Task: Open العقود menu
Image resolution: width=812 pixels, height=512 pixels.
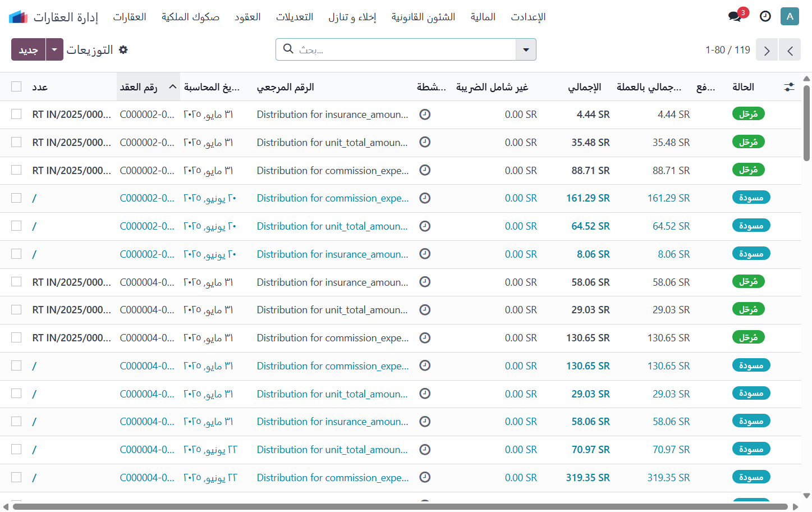Action: point(247,17)
